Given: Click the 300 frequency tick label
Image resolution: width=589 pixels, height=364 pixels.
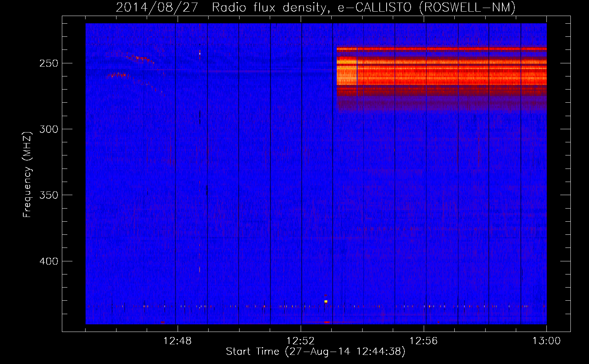Looking at the screenshot, I should [49, 129].
